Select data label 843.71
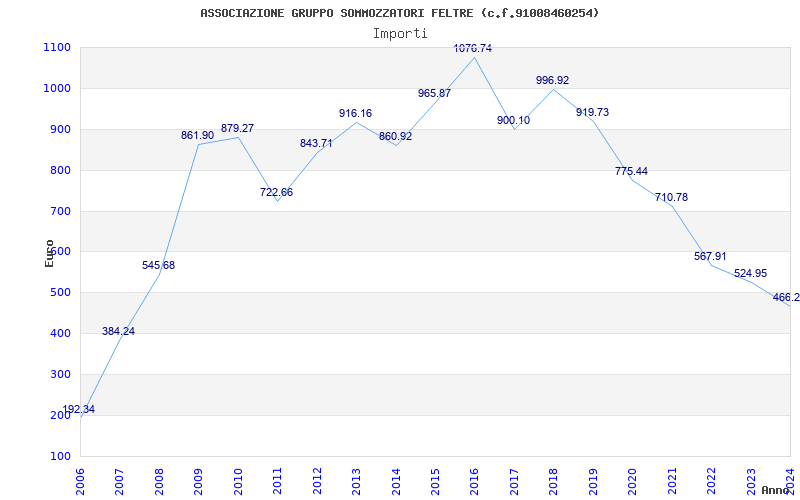800x500 pixels. 316,143
